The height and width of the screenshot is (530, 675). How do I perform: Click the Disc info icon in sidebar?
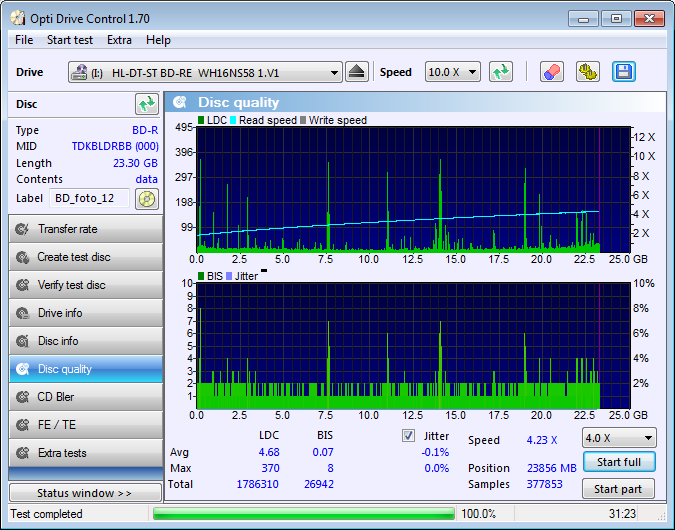point(22,341)
